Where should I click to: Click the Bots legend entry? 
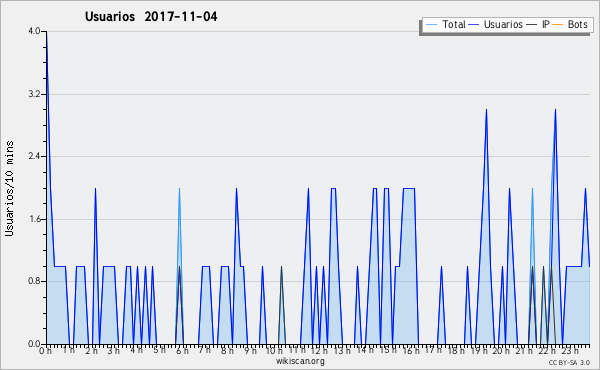pyautogui.click(x=570, y=24)
